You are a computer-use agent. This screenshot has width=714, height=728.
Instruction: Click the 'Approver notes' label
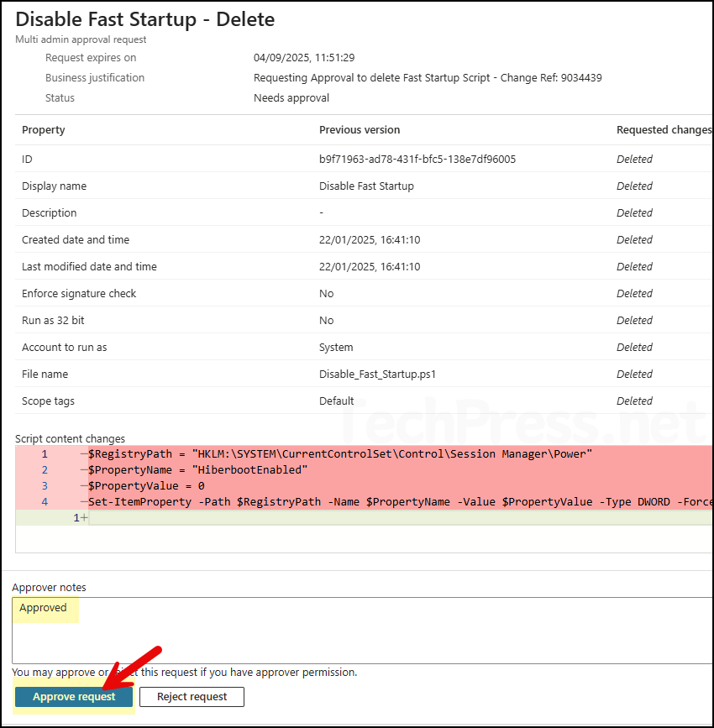coord(50,587)
